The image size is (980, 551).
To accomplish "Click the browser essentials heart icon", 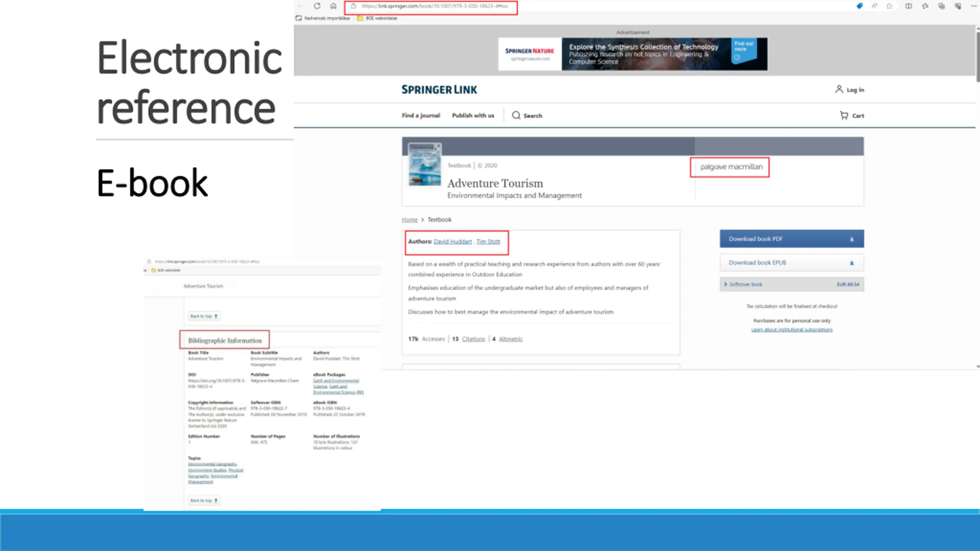I will (958, 6).
